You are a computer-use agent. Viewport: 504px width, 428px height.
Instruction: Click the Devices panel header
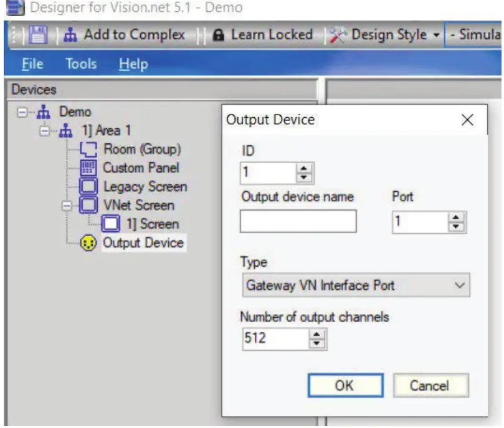coord(162,89)
